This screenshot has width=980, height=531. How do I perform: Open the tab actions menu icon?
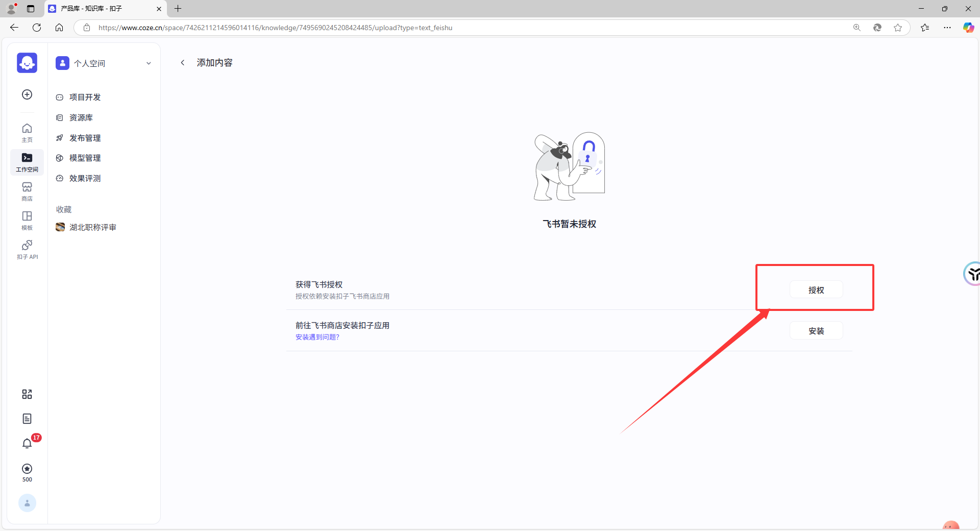point(31,9)
